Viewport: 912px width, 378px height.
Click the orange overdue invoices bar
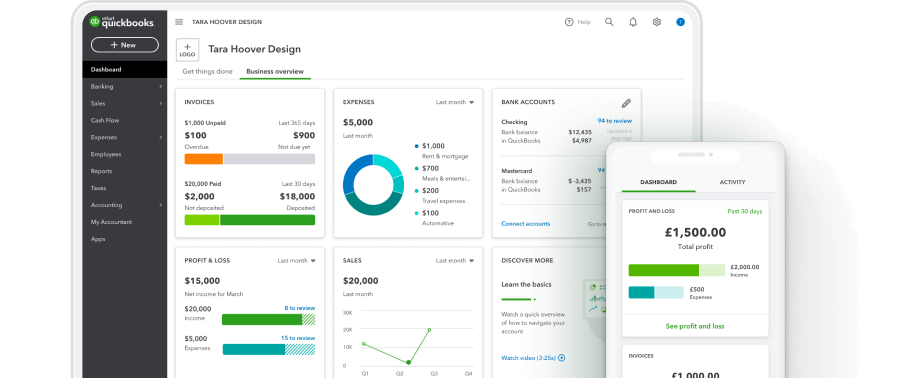coord(204,159)
